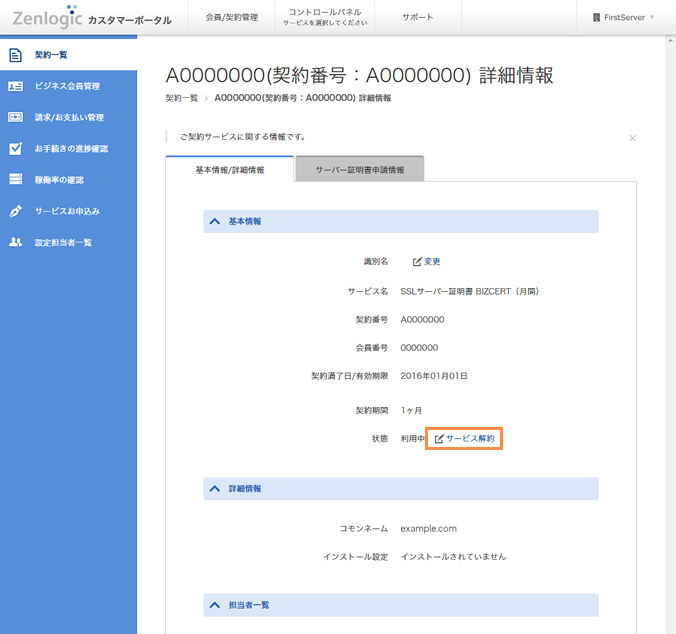Click the 契約一覧 document icon in sidebar

tap(15, 55)
